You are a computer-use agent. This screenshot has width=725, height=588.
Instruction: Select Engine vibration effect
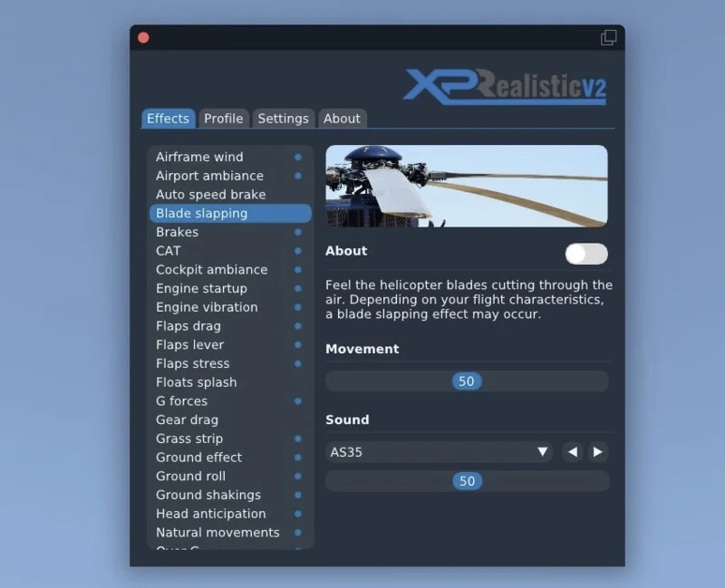coord(230,307)
